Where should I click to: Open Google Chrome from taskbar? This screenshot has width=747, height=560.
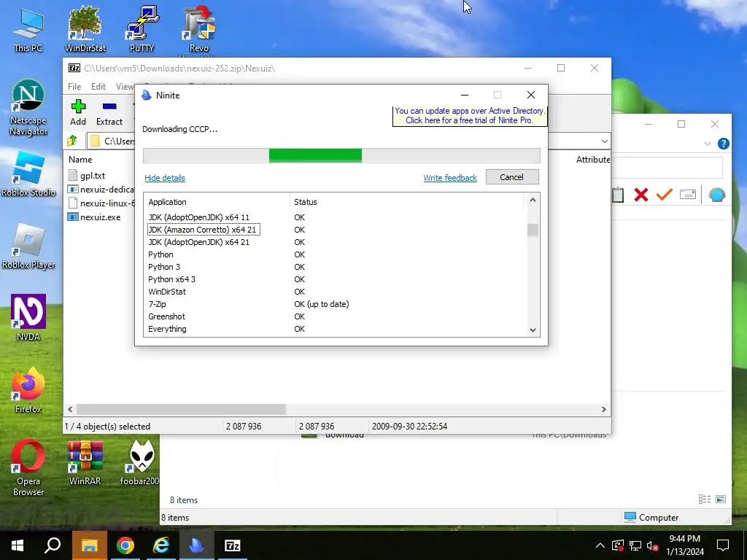125,545
